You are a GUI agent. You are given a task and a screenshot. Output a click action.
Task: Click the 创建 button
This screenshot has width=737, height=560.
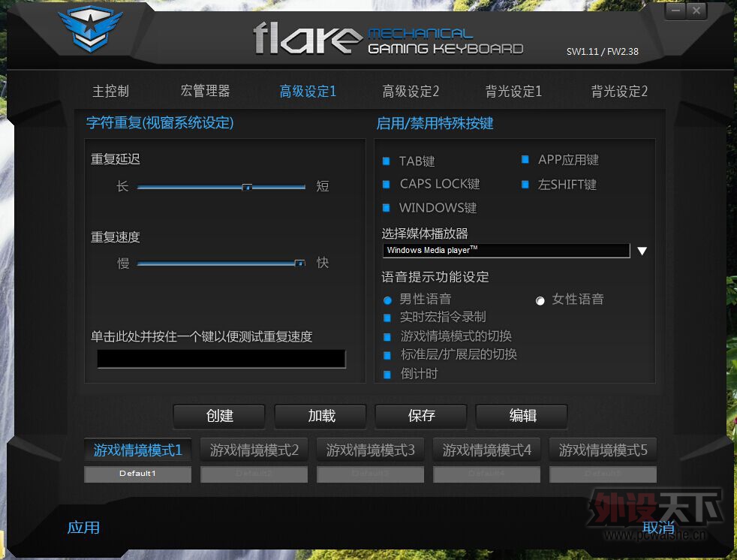click(219, 417)
